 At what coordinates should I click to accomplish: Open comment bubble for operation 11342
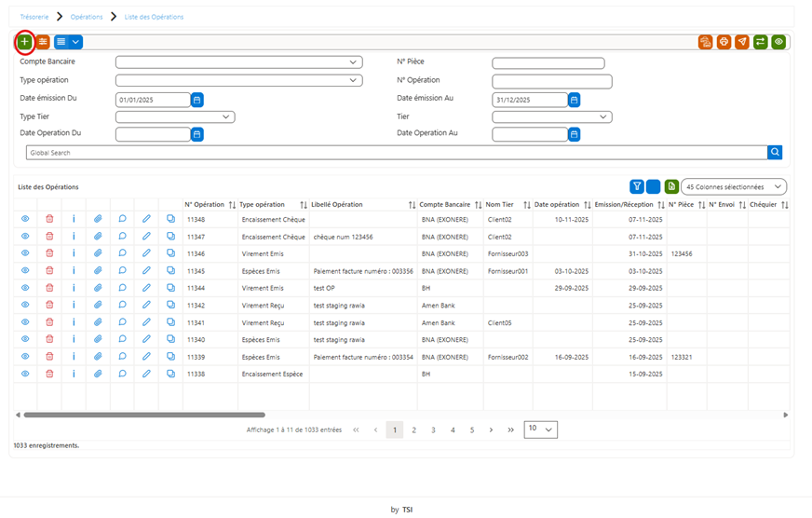122,305
